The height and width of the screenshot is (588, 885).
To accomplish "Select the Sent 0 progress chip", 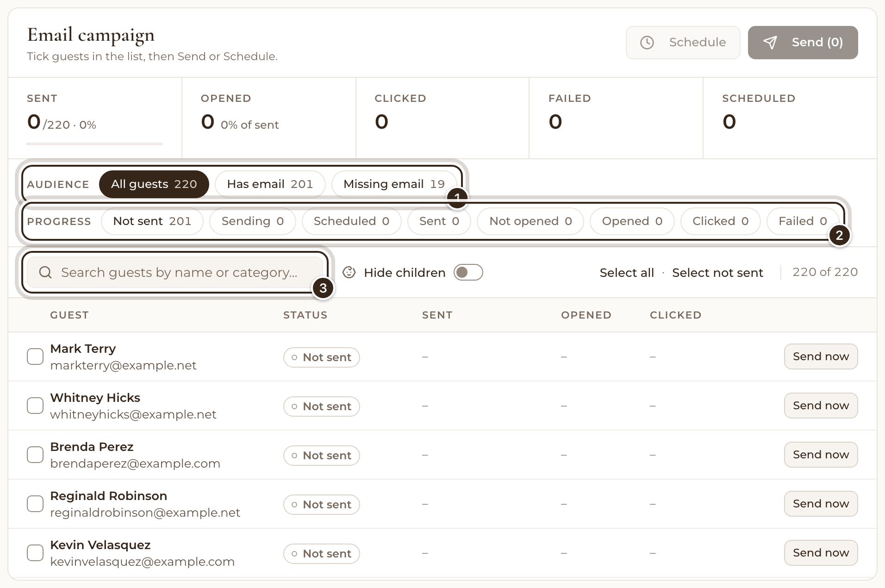I will point(439,221).
